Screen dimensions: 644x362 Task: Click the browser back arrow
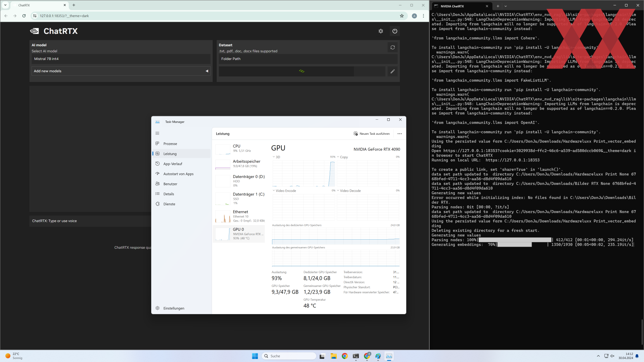[x=6, y=16]
